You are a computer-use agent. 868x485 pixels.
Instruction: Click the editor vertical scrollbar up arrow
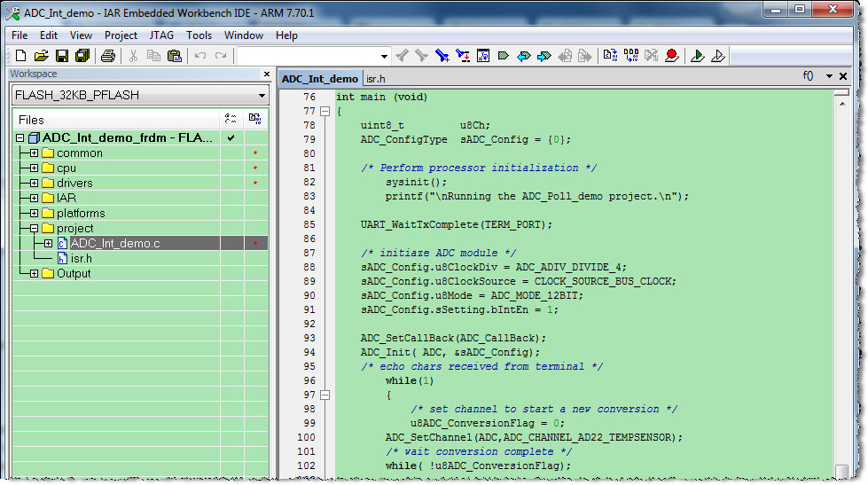pyautogui.click(x=842, y=104)
